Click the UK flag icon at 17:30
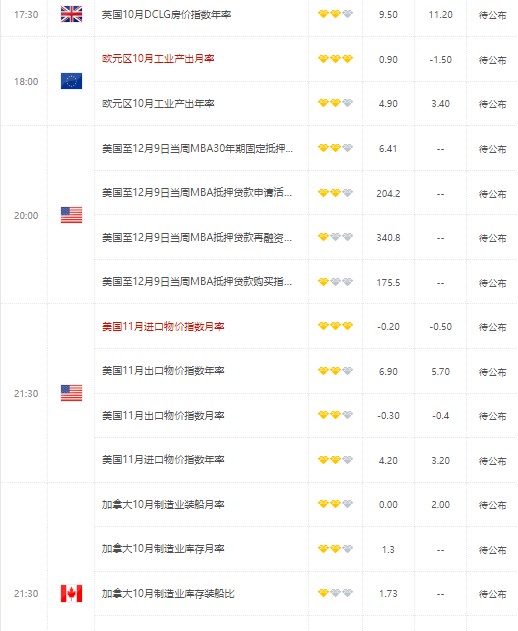The width and height of the screenshot is (518, 631). coord(71,14)
